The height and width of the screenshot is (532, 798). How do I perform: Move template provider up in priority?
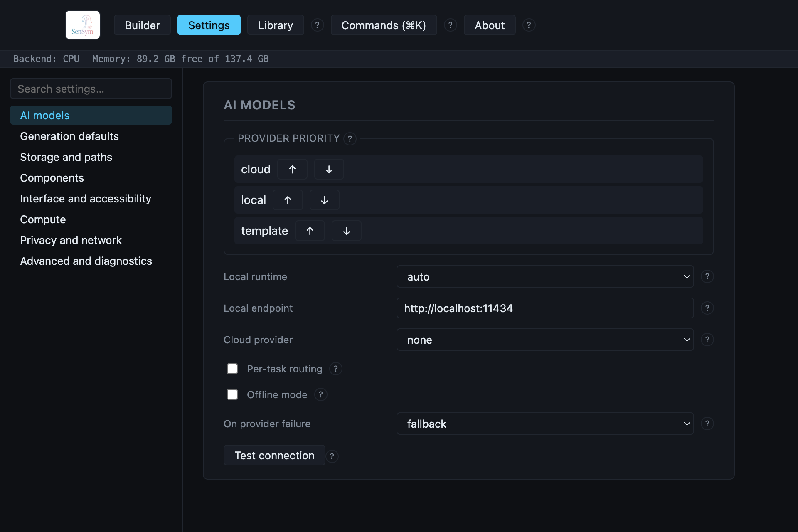pyautogui.click(x=310, y=231)
